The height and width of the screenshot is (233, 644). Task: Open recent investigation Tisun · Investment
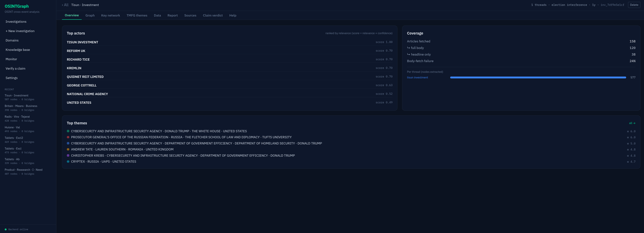28,97
